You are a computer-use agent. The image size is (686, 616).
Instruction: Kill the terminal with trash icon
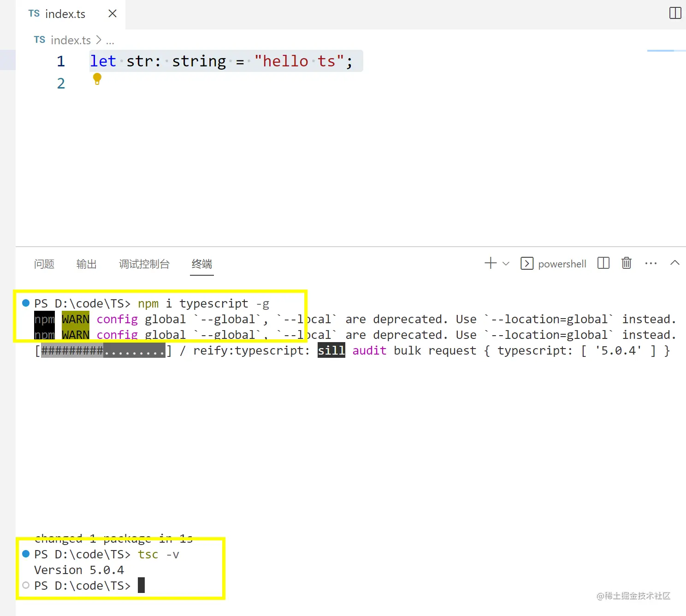click(627, 263)
